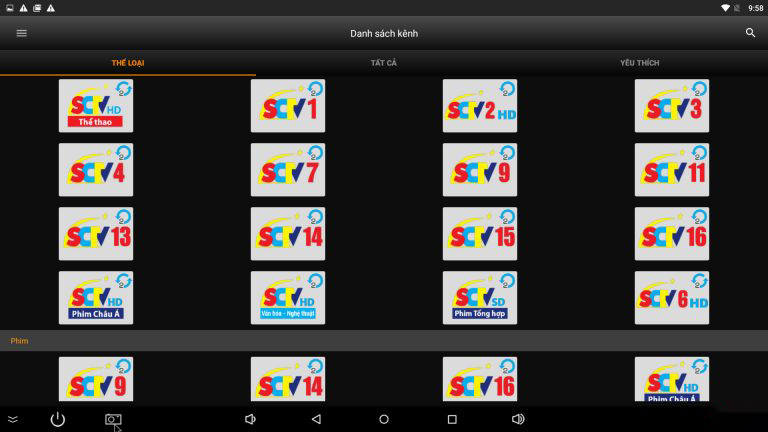The image size is (768, 432).
Task: Open the SCTV4 channel
Action: pyautogui.click(x=96, y=170)
